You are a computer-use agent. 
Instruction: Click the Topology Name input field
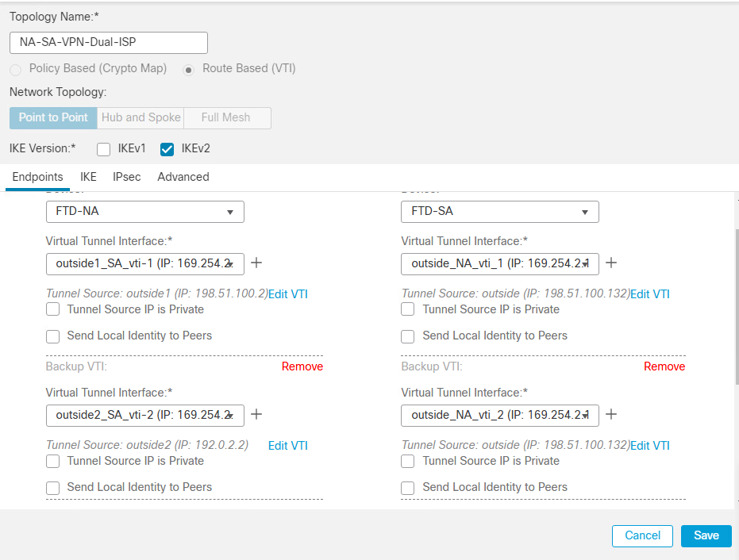point(109,43)
